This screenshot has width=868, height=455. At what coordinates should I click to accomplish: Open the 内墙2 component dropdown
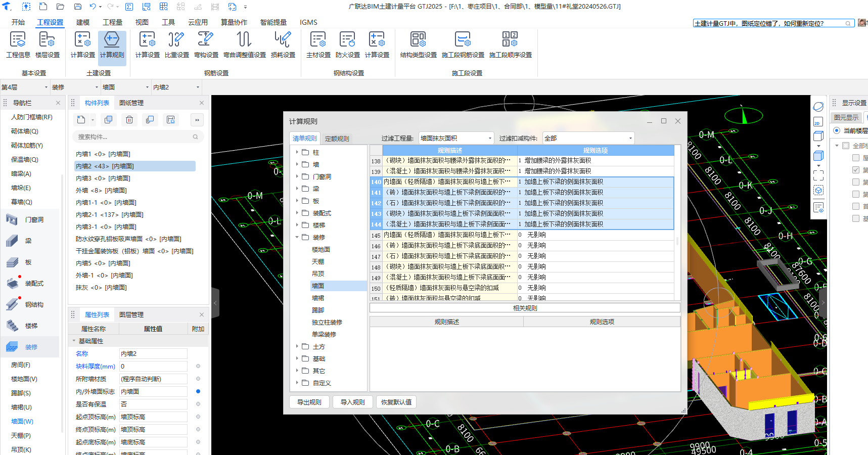[x=176, y=87]
